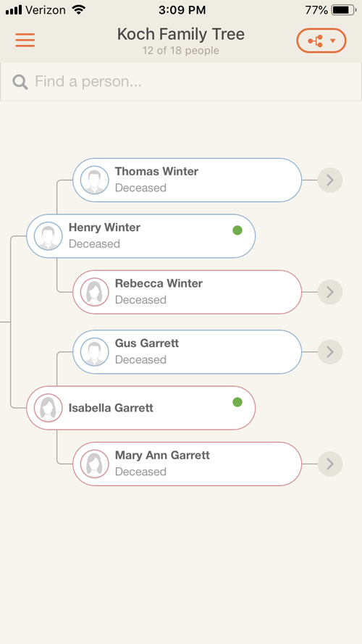
Task: Focus the Find a person search field
Action: click(x=181, y=82)
